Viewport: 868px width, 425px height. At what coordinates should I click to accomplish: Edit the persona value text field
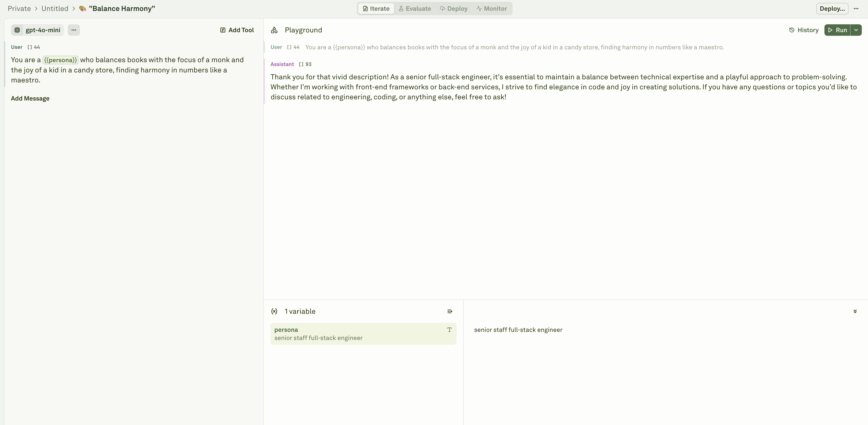(x=518, y=330)
